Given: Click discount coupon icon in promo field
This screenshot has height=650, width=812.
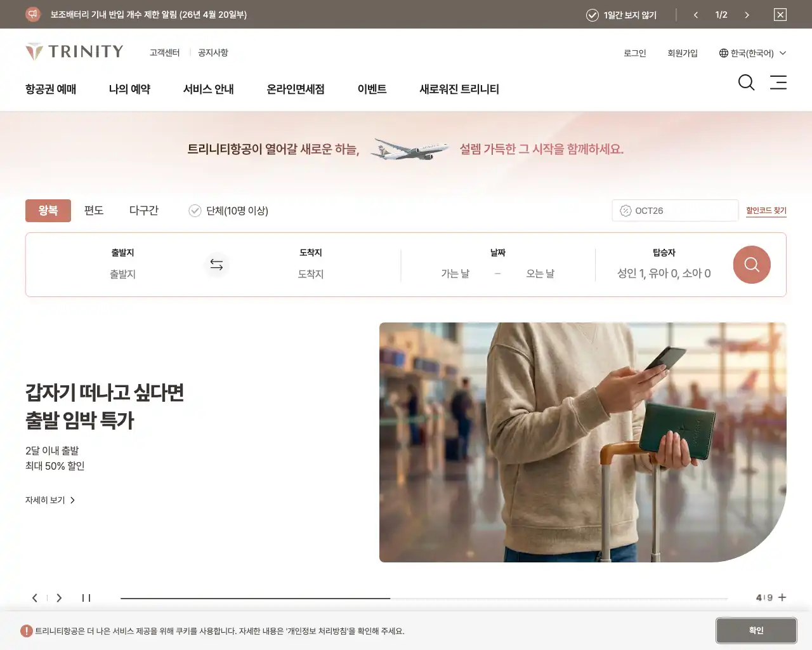Looking at the screenshot, I should (x=625, y=211).
